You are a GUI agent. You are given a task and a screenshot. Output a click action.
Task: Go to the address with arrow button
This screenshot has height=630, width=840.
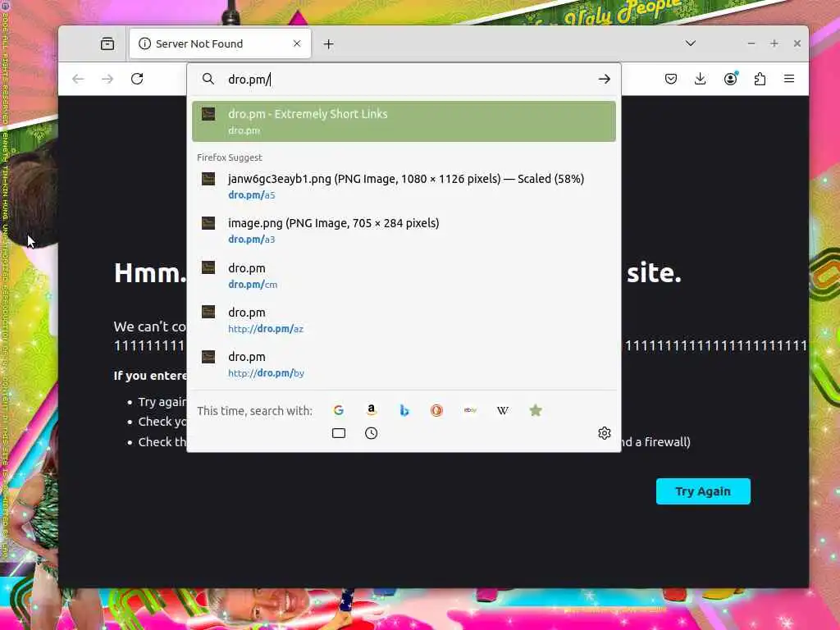pyautogui.click(x=605, y=80)
